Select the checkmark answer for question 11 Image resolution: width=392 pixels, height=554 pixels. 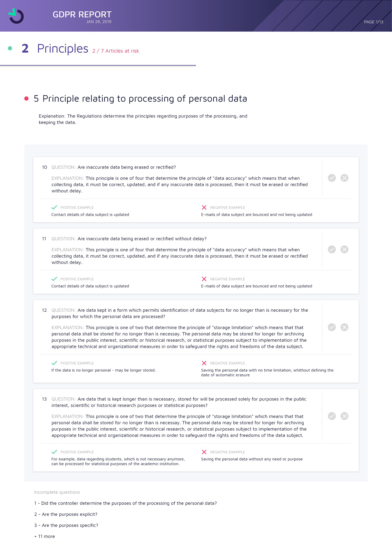tap(332, 249)
